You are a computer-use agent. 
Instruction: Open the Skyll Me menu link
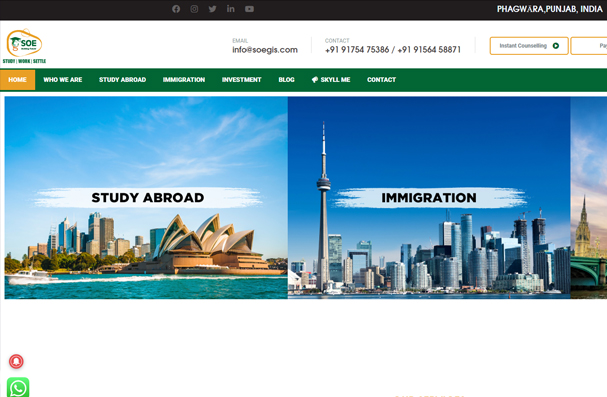click(x=331, y=80)
